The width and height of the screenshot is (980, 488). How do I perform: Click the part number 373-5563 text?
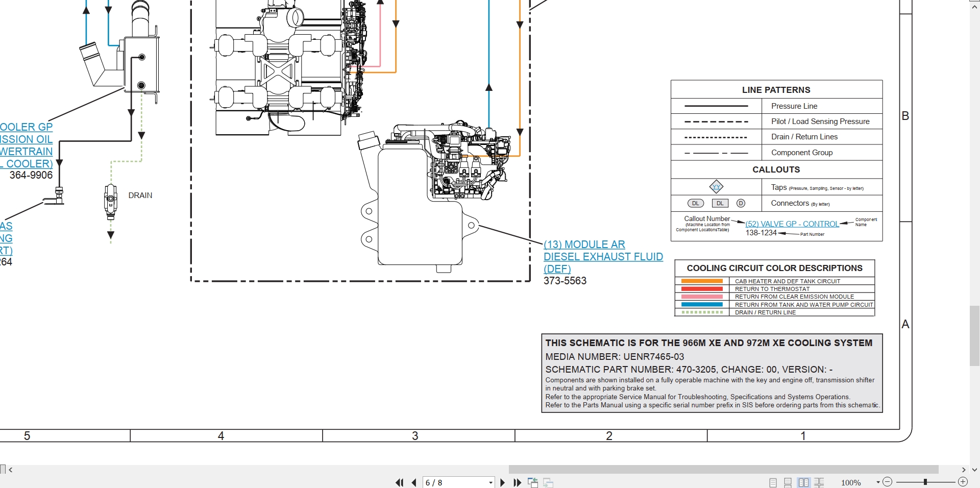tap(565, 281)
